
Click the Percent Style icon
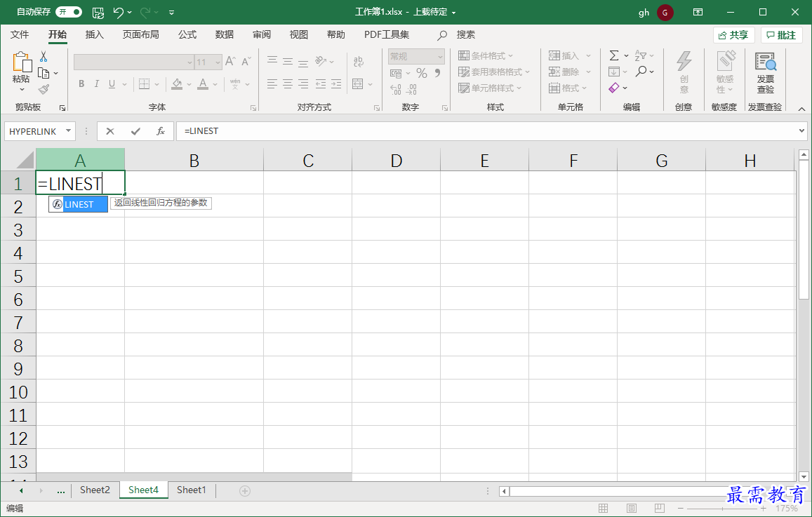pyautogui.click(x=422, y=73)
